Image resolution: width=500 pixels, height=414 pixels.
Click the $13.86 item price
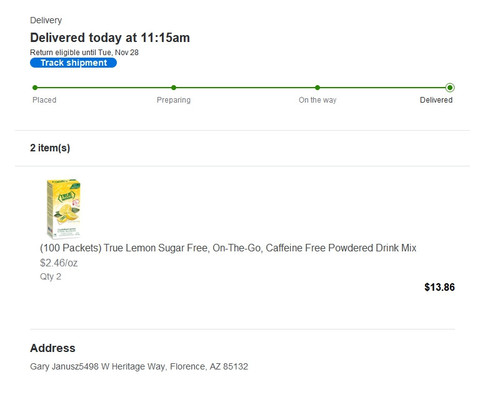click(439, 287)
